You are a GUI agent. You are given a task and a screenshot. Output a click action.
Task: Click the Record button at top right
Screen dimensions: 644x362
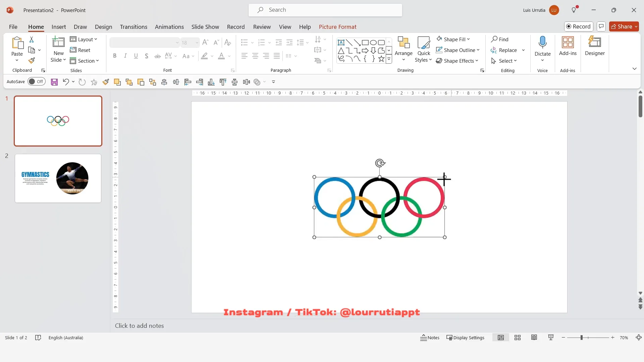[579, 26]
